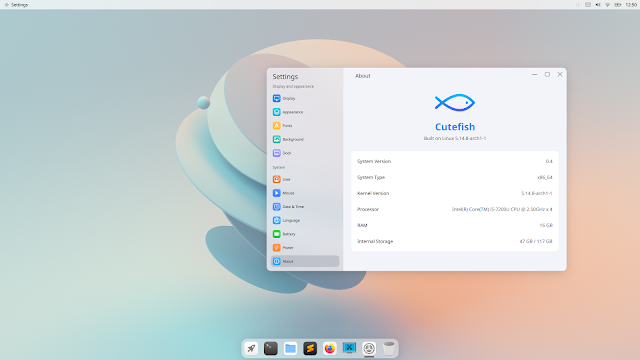Select the About entry in sidebar
The image size is (640, 360).
pos(304,261)
